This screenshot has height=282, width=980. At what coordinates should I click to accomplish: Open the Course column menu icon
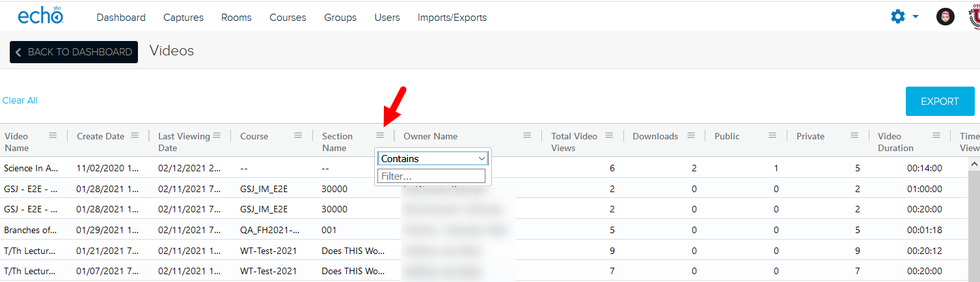298,135
